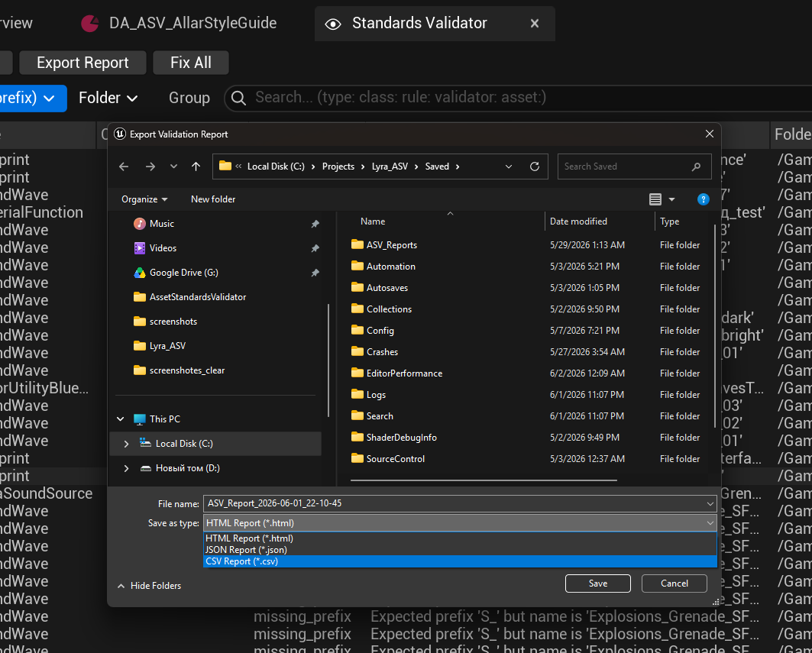Expand Новый том (D:) tree node
The image size is (812, 653).
pos(126,468)
